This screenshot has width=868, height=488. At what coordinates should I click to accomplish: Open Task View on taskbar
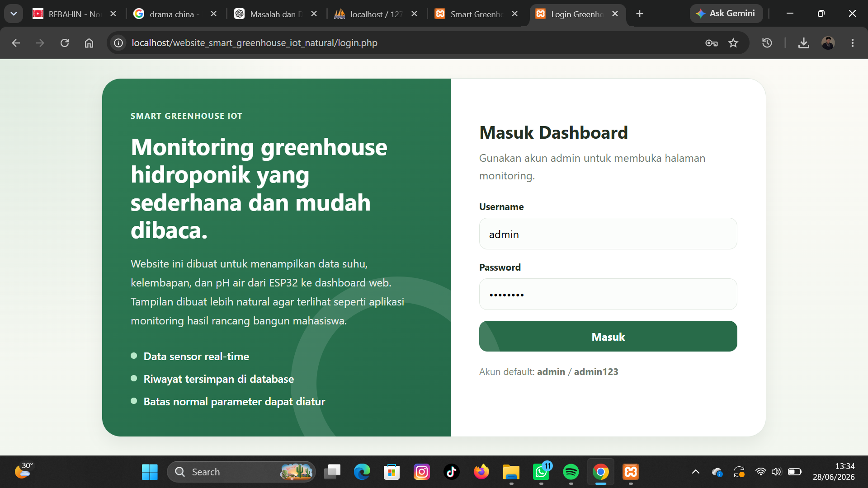(x=332, y=472)
